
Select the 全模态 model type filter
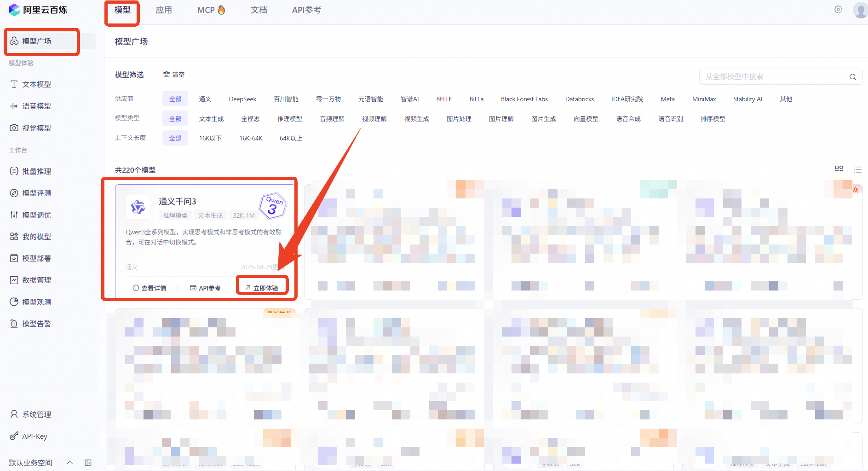[251, 119]
